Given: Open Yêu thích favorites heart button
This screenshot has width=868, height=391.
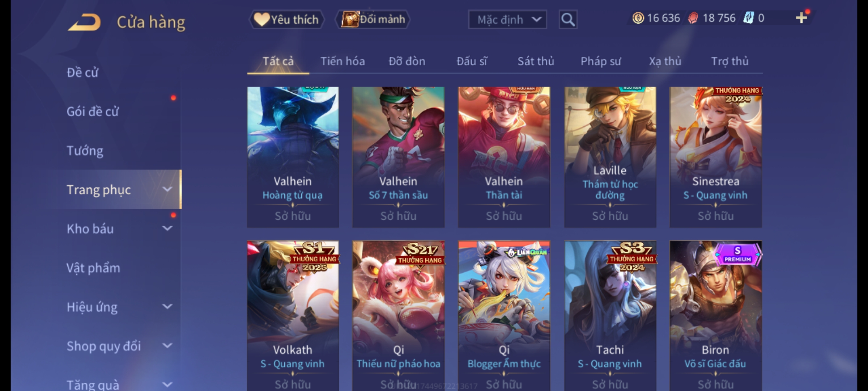Looking at the screenshot, I should [x=286, y=20].
